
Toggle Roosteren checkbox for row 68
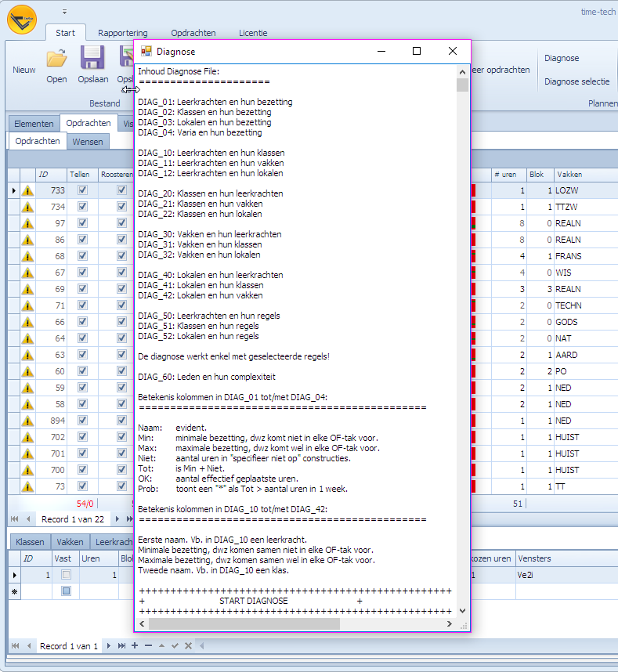[x=121, y=255]
